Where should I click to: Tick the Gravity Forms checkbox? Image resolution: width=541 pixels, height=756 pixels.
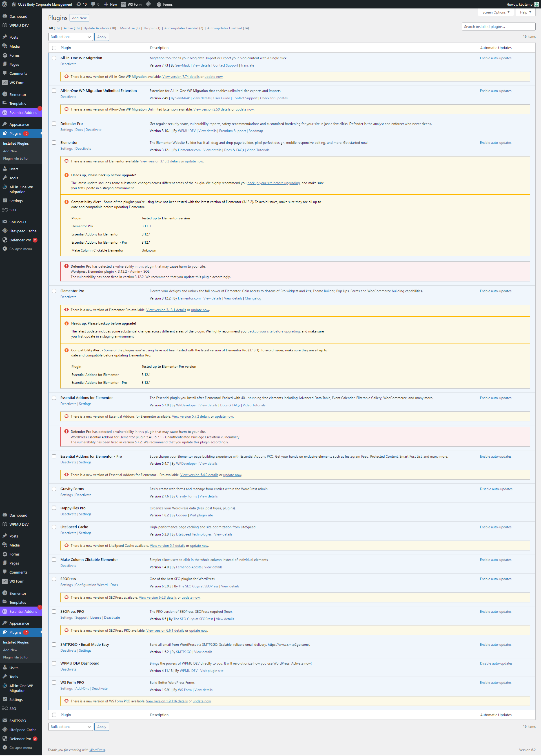pyautogui.click(x=54, y=489)
